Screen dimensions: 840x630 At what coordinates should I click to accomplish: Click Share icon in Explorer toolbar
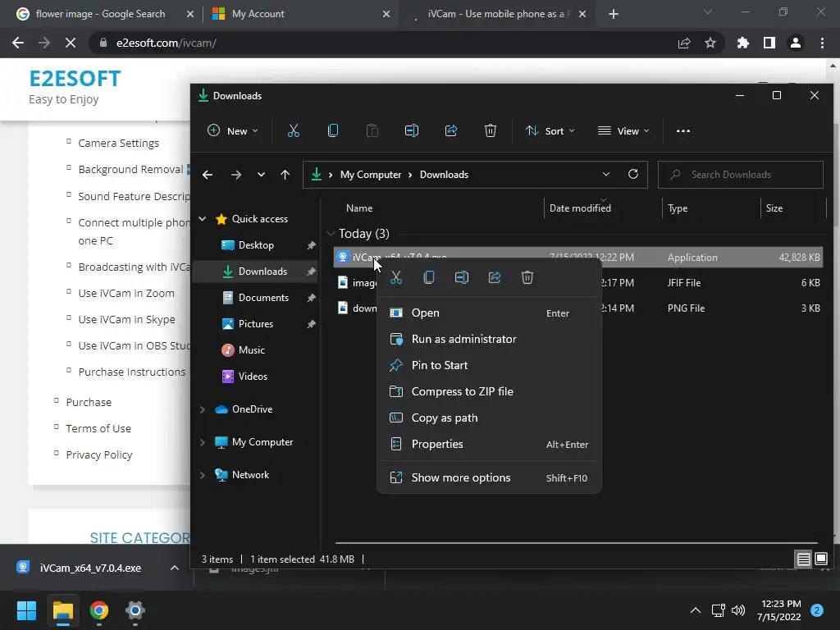pyautogui.click(x=451, y=130)
